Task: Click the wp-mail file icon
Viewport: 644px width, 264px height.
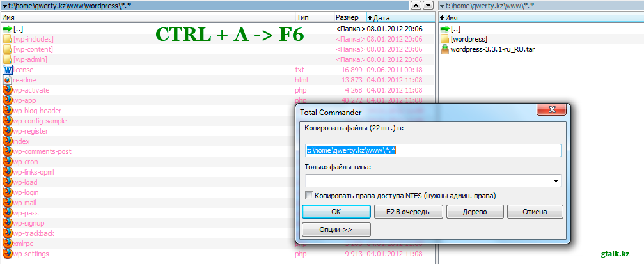Action: tap(8, 203)
